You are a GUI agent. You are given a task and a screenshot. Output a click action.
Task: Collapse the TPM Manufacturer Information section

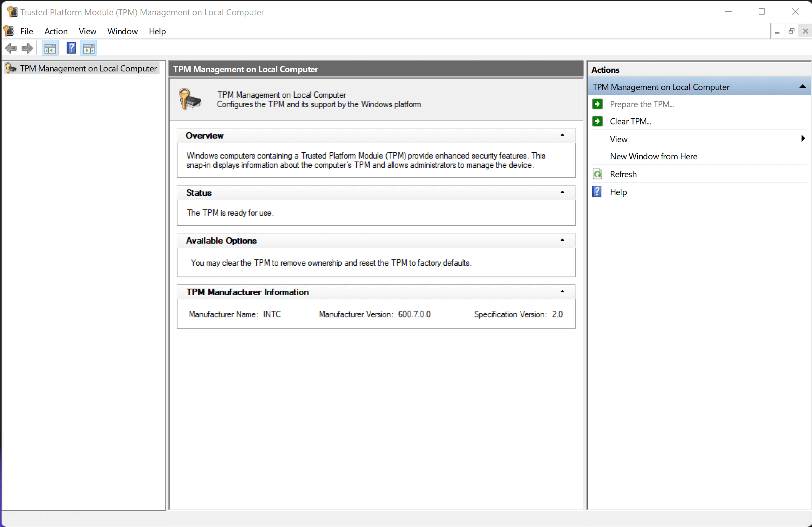point(562,292)
